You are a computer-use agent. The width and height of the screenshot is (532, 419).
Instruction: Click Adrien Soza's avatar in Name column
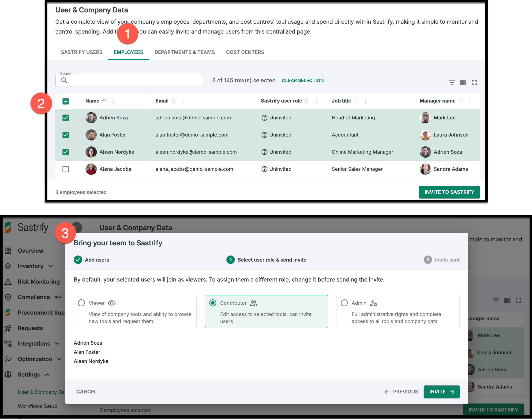click(91, 118)
